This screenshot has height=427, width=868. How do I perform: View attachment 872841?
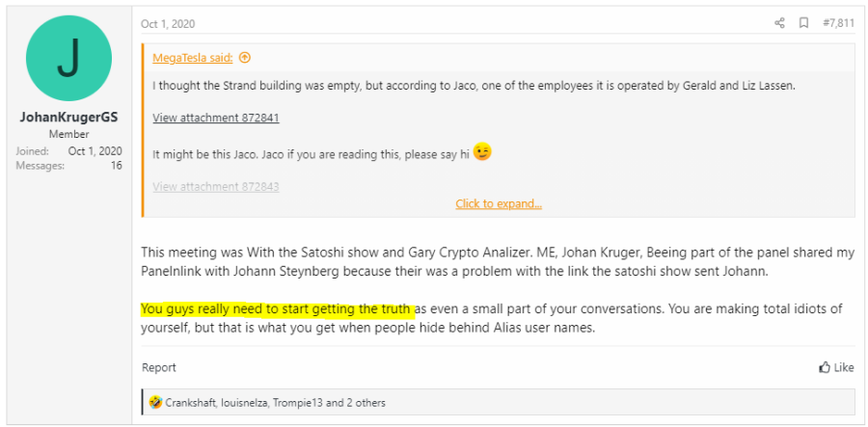click(216, 118)
